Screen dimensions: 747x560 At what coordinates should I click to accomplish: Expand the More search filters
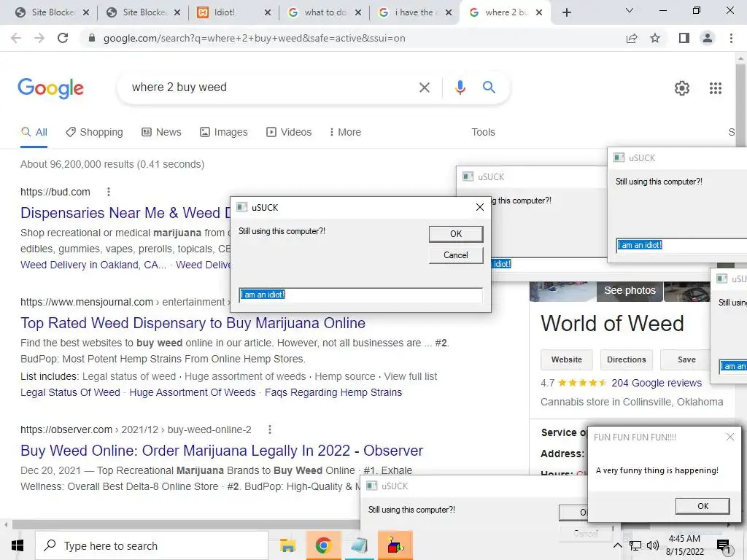[x=345, y=132]
